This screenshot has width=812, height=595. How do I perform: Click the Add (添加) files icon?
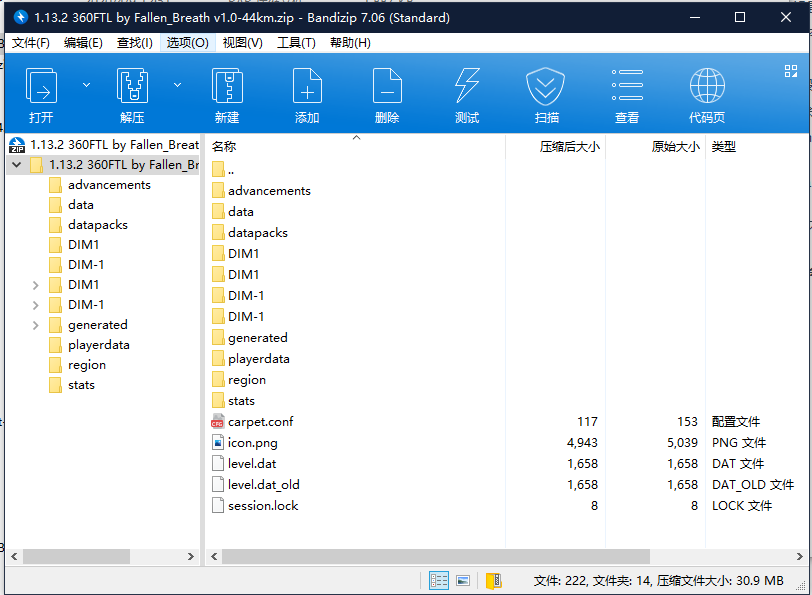(307, 87)
